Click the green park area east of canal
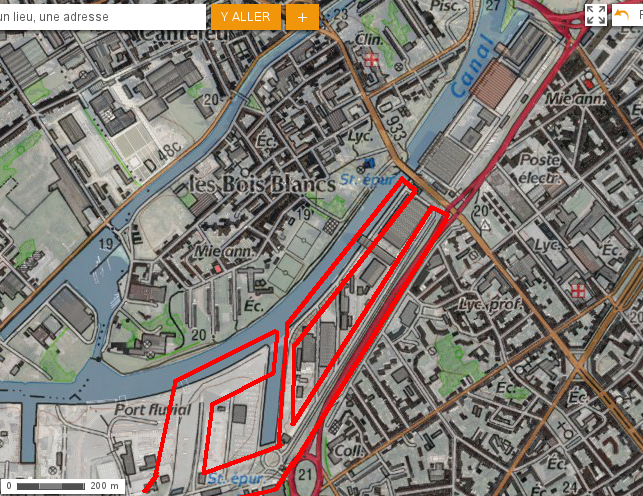Image resolution: width=643 pixels, height=496 pixels. 456,361
